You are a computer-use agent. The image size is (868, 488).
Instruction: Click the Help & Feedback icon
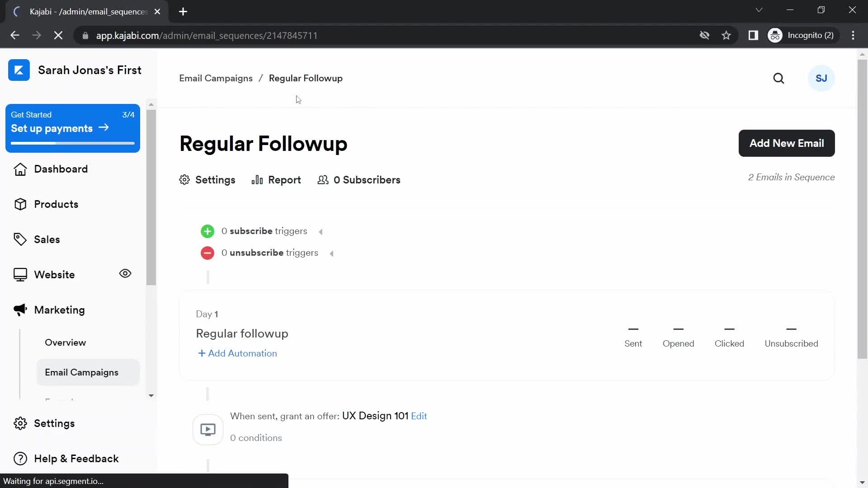(20, 458)
